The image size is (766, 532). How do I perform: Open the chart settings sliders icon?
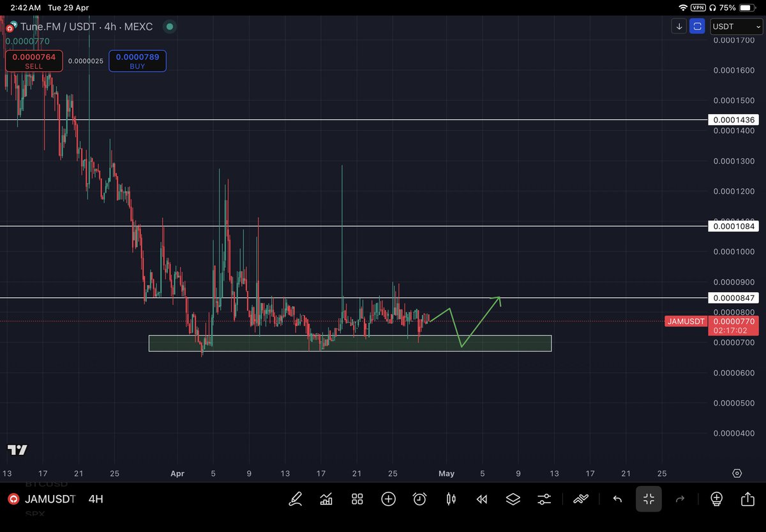coord(544,499)
